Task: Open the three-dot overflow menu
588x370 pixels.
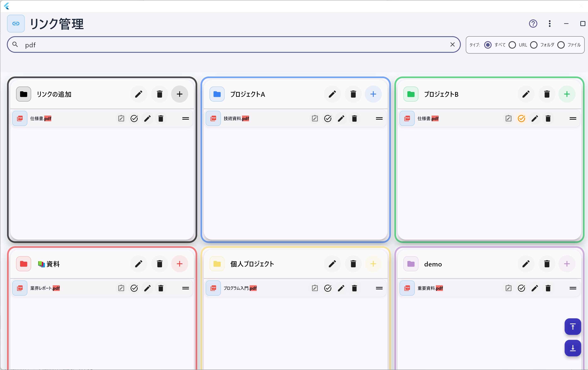Action: [x=550, y=24]
